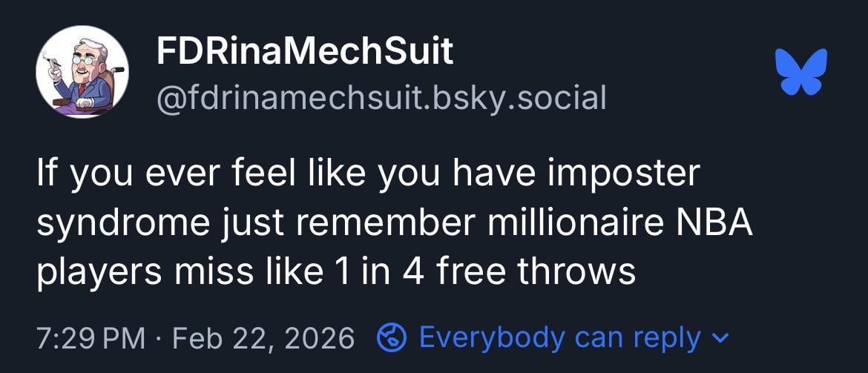The image size is (868, 373).
Task: Select the Feb 22, 2026 date
Action: [263, 339]
